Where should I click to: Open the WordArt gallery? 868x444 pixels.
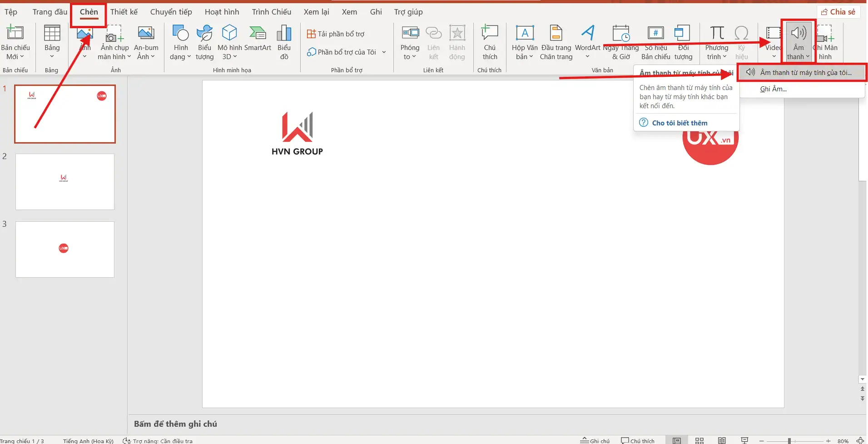[587, 43]
